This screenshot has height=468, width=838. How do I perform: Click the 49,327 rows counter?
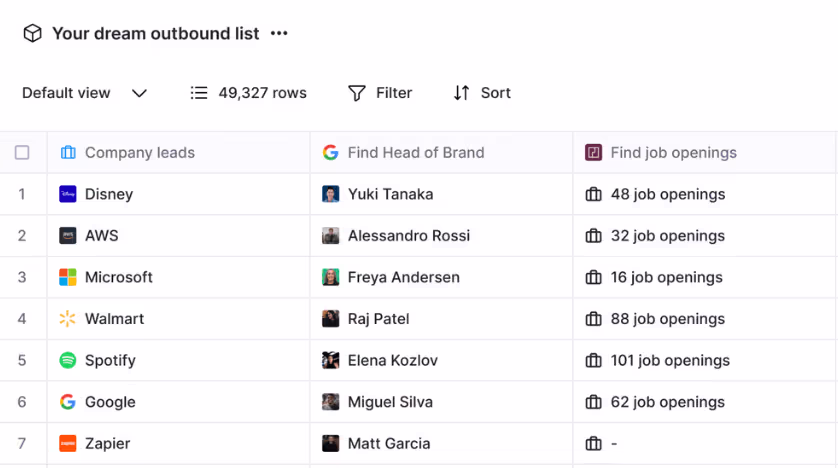point(262,93)
